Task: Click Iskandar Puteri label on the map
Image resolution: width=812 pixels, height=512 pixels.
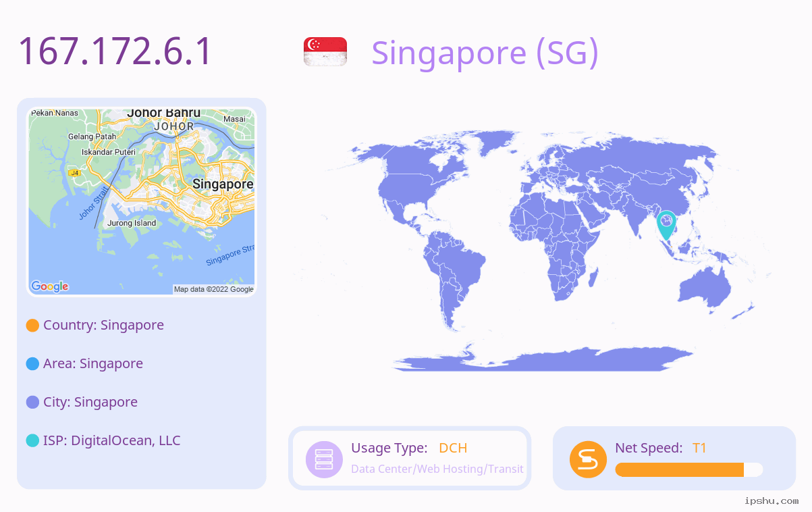Action: (x=109, y=152)
